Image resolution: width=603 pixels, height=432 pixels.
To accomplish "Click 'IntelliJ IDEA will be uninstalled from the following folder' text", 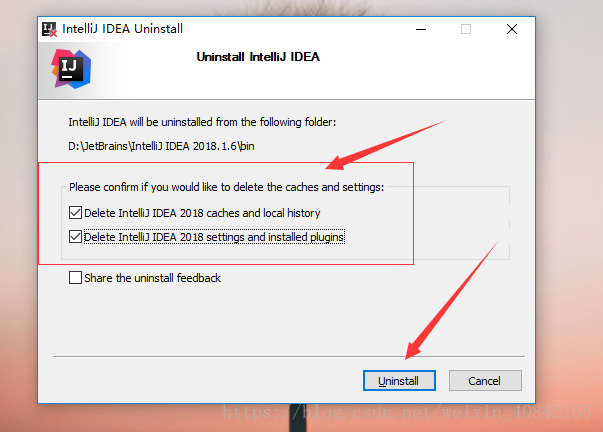I will tap(202, 122).
